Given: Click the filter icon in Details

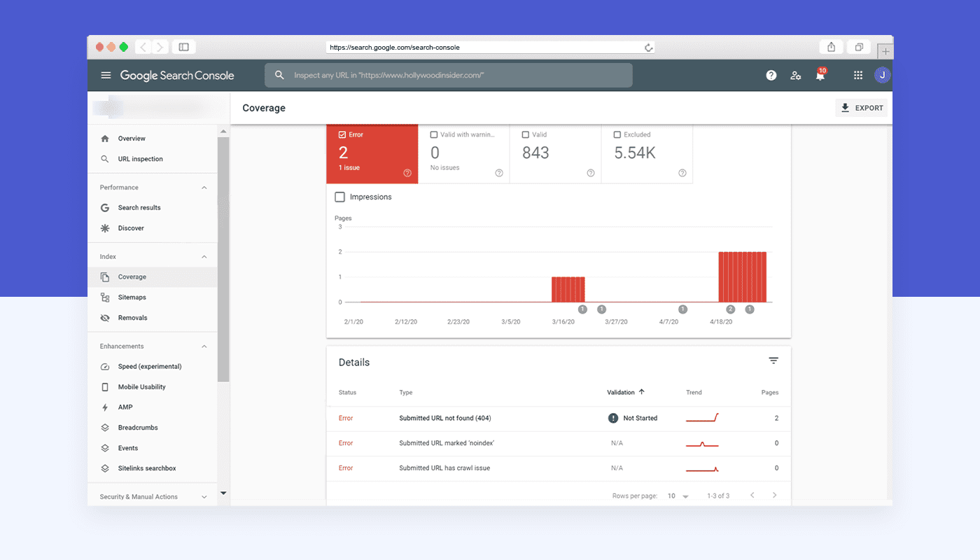Looking at the screenshot, I should tap(773, 361).
